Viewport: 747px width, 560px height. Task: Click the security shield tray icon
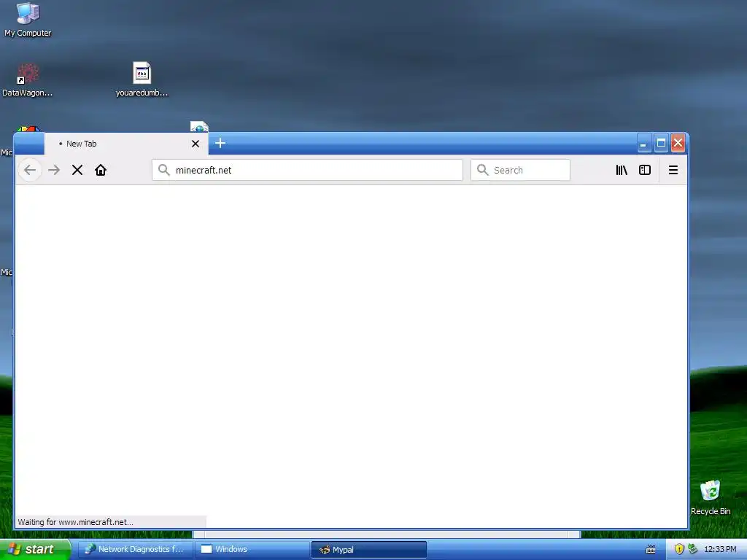pyautogui.click(x=679, y=550)
